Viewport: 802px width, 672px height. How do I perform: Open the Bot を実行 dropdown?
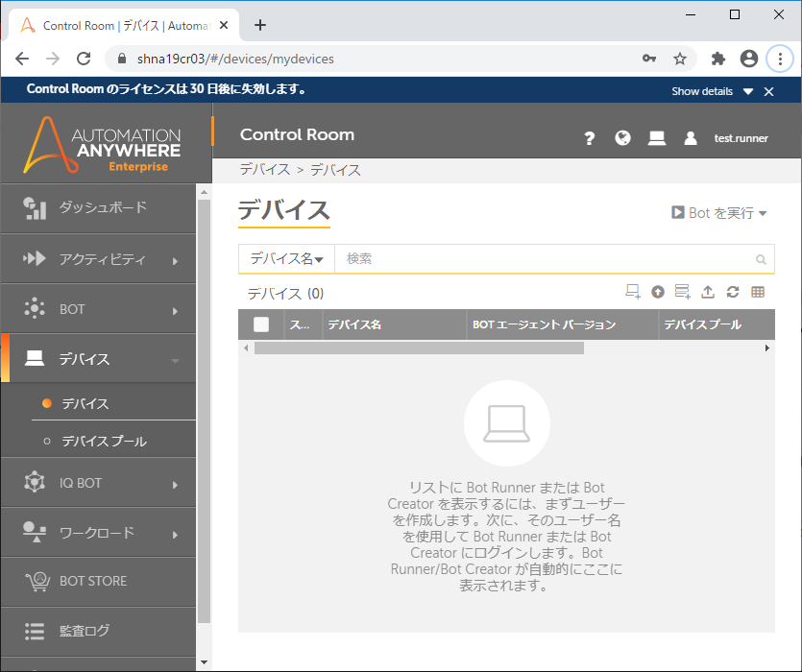coord(718,213)
